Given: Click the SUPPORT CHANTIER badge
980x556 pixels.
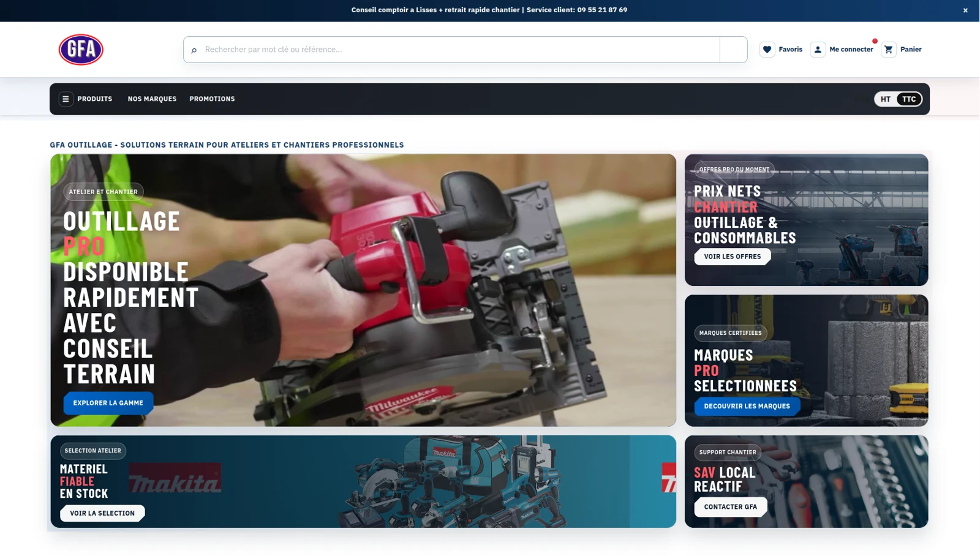Looking at the screenshot, I should point(728,453).
